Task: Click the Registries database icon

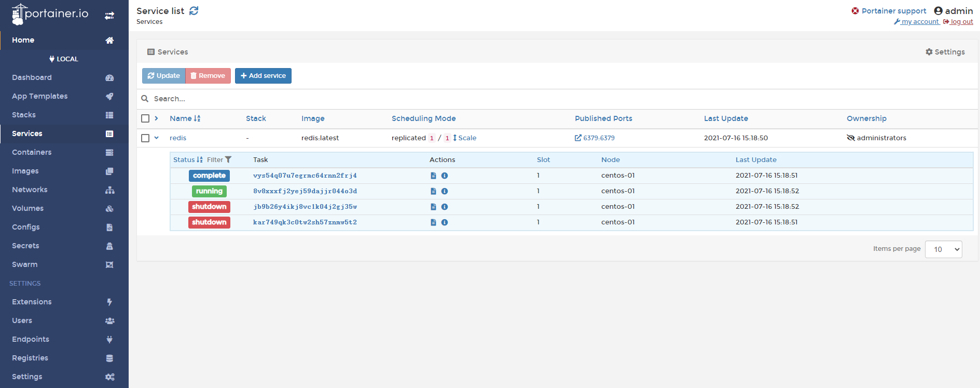Action: 109,358
